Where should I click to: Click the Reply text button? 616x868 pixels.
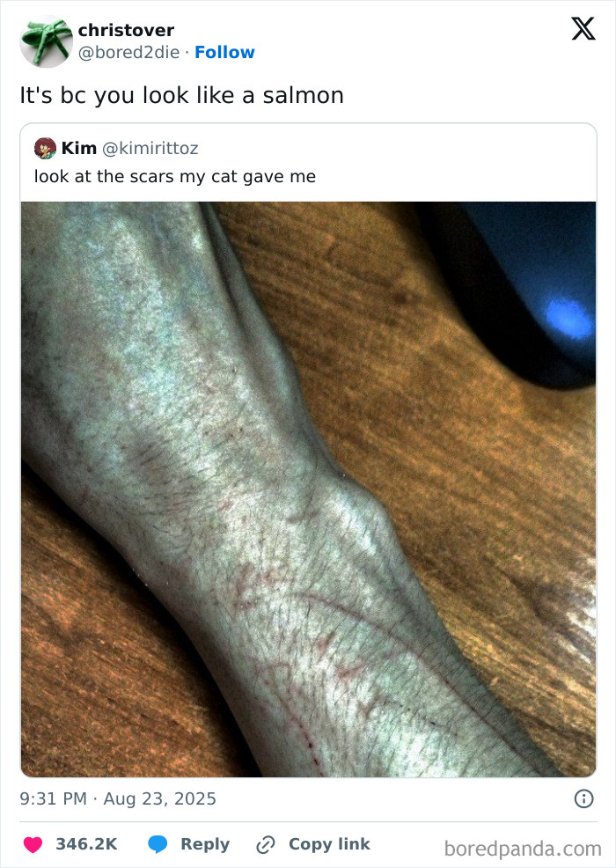pos(205,845)
